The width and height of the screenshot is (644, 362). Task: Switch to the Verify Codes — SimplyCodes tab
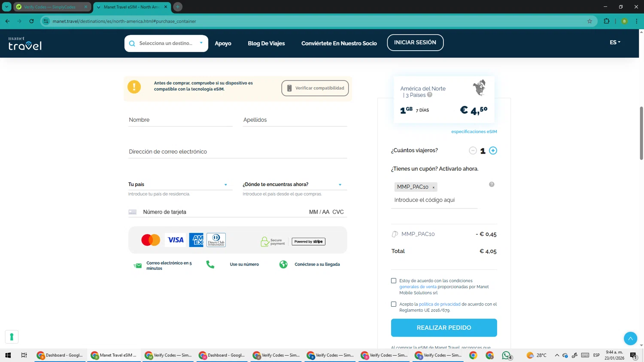(52, 7)
